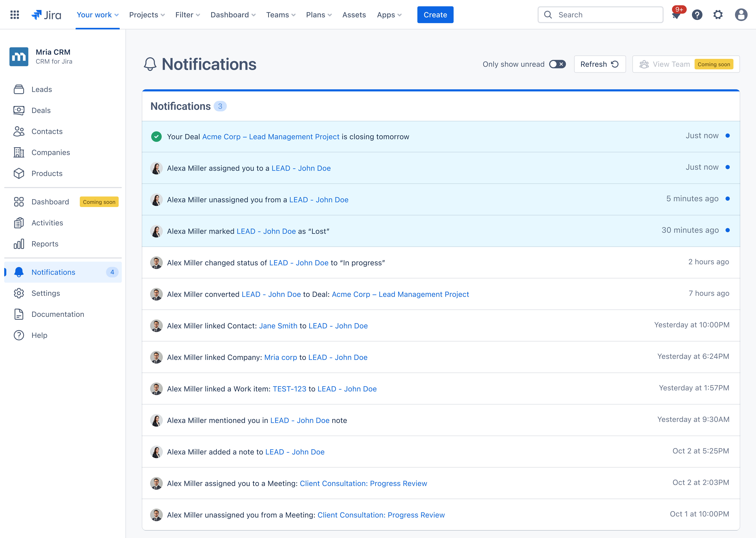Image resolution: width=756 pixels, height=538 pixels.
Task: Click the Mria CRM app logo
Action: pos(19,57)
